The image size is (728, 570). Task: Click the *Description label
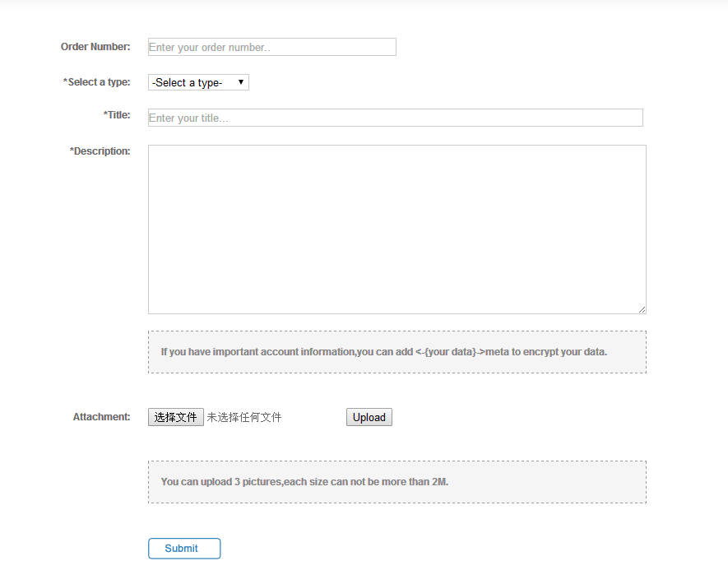[x=100, y=151]
